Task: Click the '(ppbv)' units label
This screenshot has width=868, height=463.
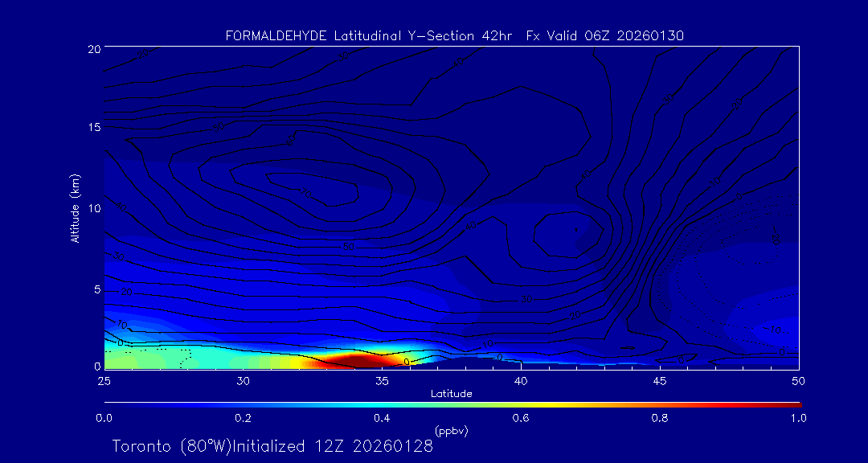Action: pos(451,431)
